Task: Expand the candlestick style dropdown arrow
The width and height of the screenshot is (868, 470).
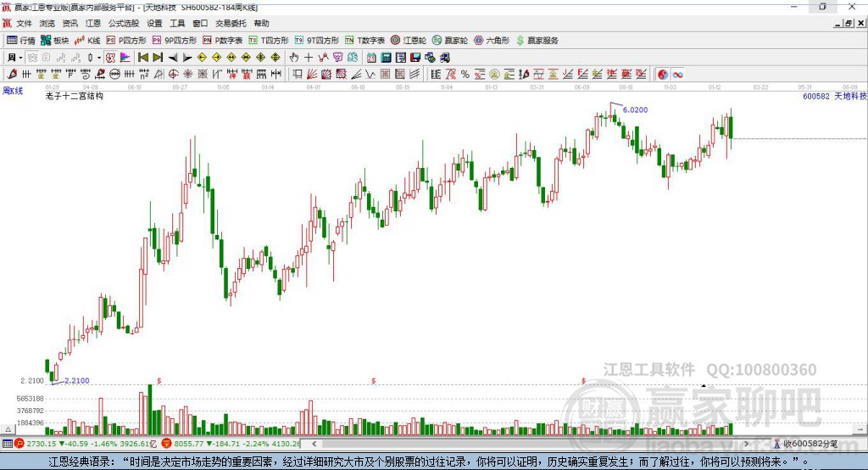Action: [x=99, y=58]
